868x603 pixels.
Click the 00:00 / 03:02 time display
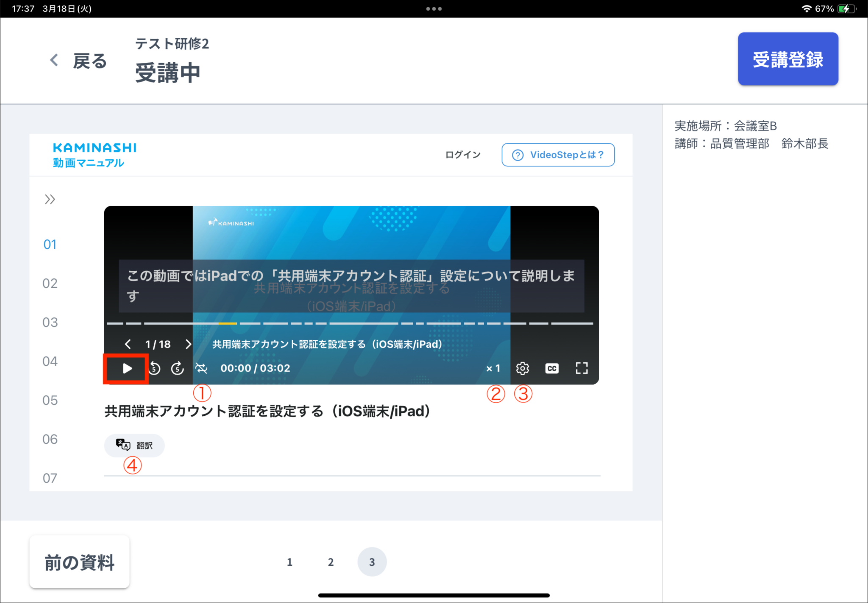click(x=255, y=368)
